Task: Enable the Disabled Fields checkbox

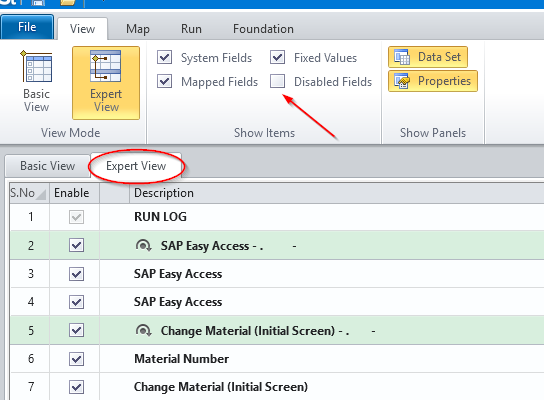Action: coord(278,81)
